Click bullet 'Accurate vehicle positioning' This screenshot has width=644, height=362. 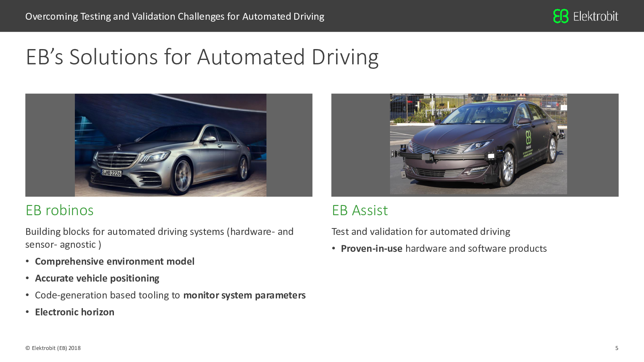click(97, 278)
